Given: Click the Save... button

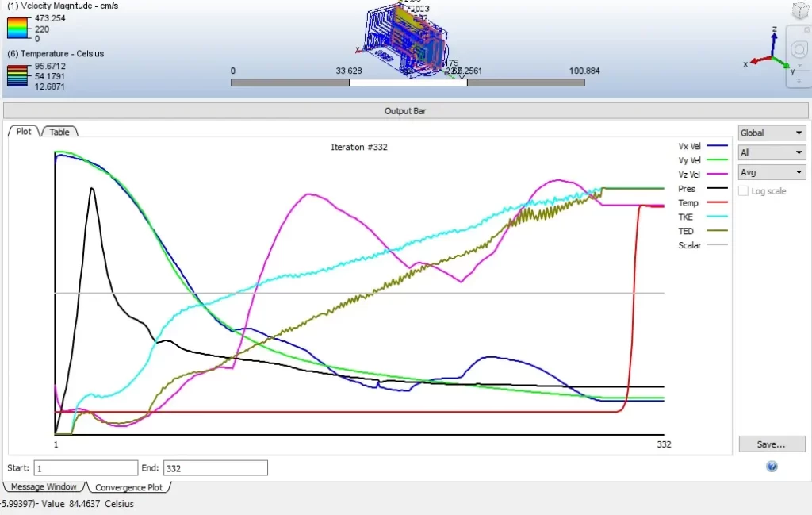Looking at the screenshot, I should [772, 444].
